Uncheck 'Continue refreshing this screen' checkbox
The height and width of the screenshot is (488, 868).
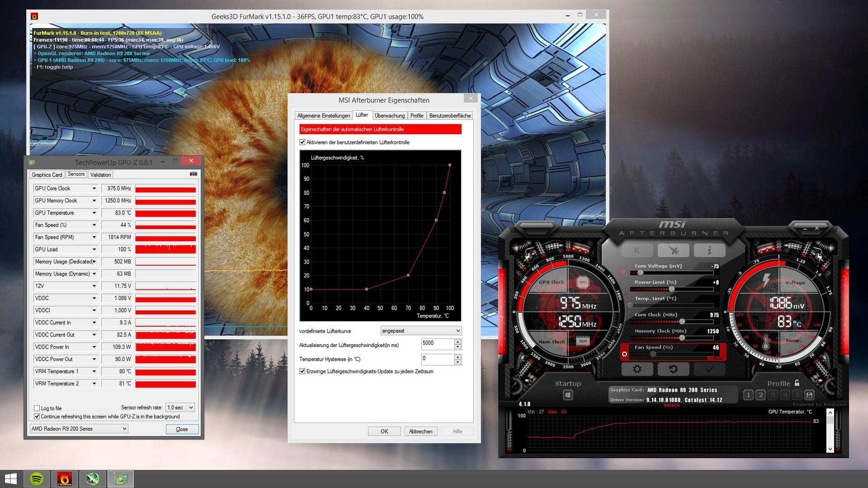tap(37, 417)
